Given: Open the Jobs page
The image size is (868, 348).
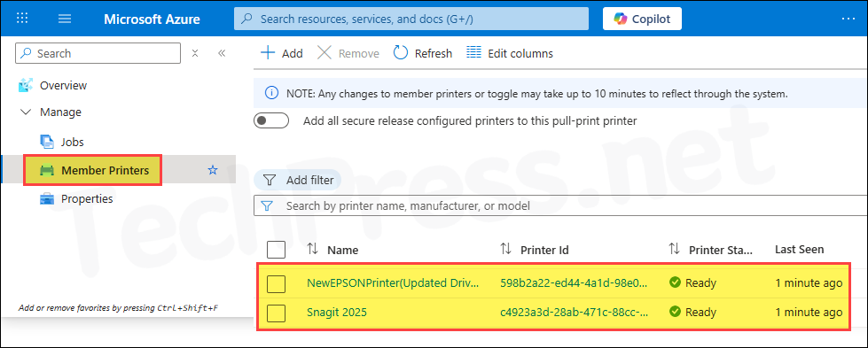Looking at the screenshot, I should [72, 142].
